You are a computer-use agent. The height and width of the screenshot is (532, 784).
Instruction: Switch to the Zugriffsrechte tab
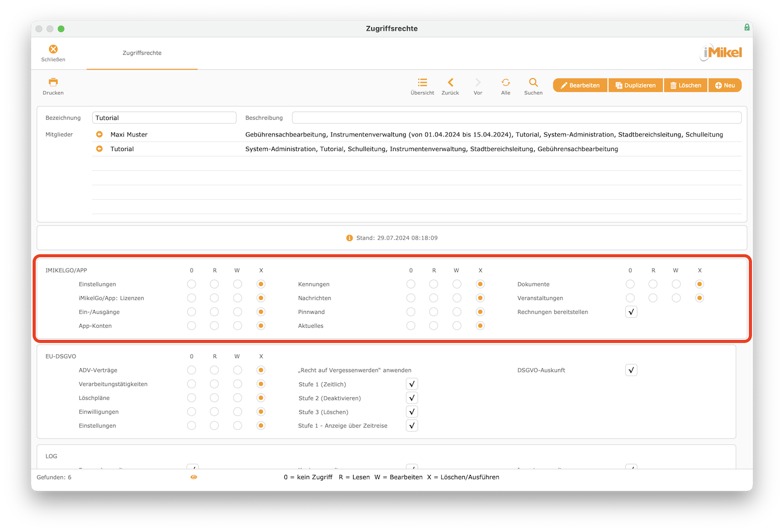pos(142,53)
